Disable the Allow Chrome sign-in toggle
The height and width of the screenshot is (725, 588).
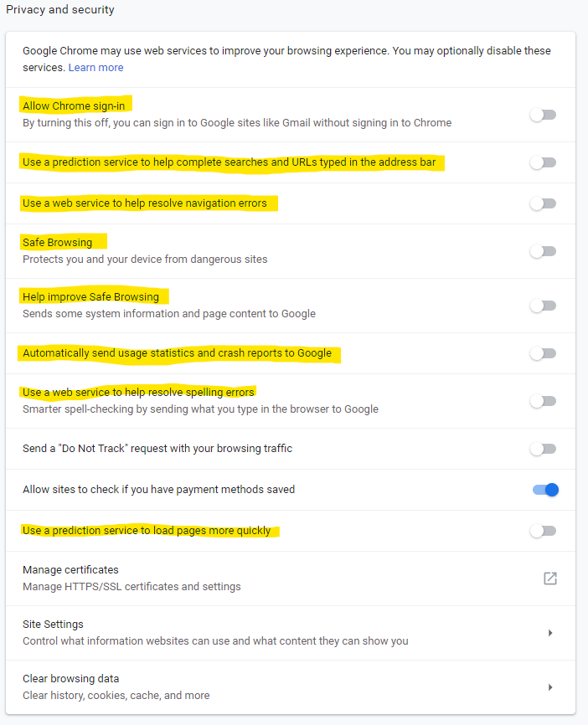[542, 115]
